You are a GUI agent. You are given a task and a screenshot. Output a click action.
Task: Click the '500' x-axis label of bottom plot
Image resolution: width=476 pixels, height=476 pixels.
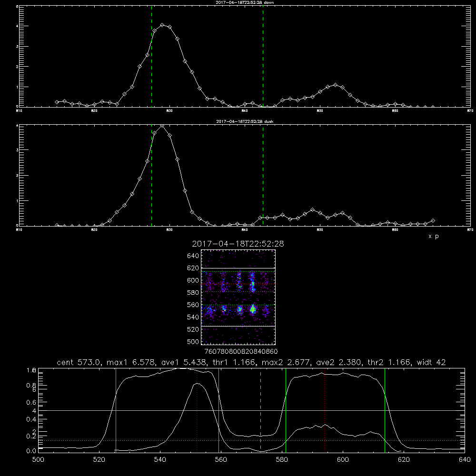pos(38,460)
